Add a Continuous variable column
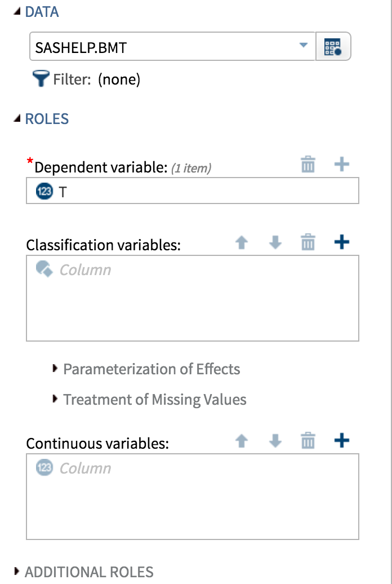Viewport: 392px width, 584px height. [342, 441]
